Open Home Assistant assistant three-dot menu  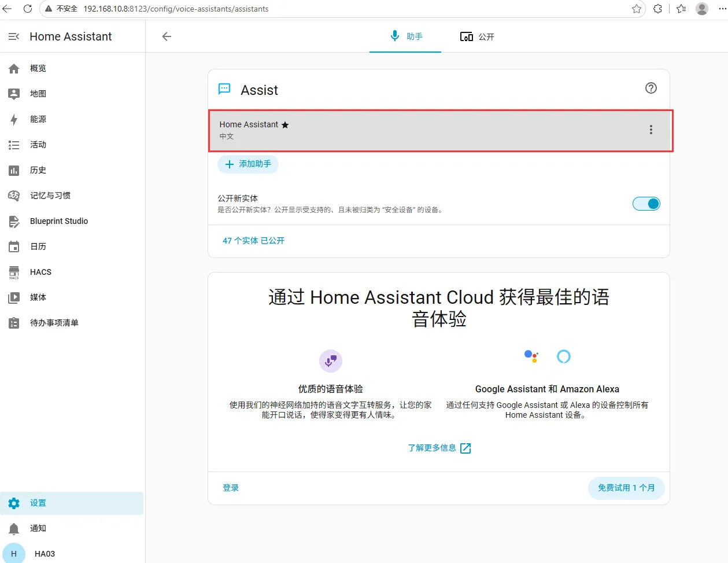[x=651, y=130]
